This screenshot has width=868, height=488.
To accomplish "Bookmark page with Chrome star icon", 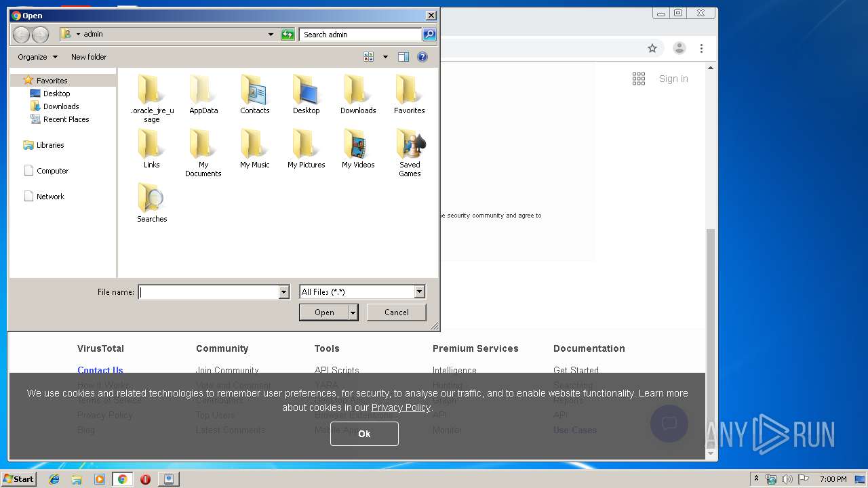I will click(x=652, y=48).
